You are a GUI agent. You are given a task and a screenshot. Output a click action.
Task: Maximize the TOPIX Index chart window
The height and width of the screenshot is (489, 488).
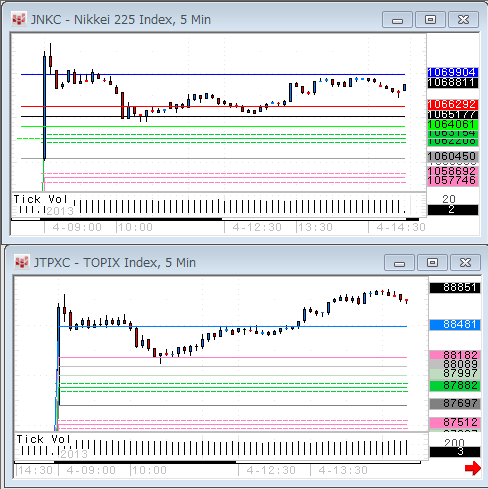432,263
